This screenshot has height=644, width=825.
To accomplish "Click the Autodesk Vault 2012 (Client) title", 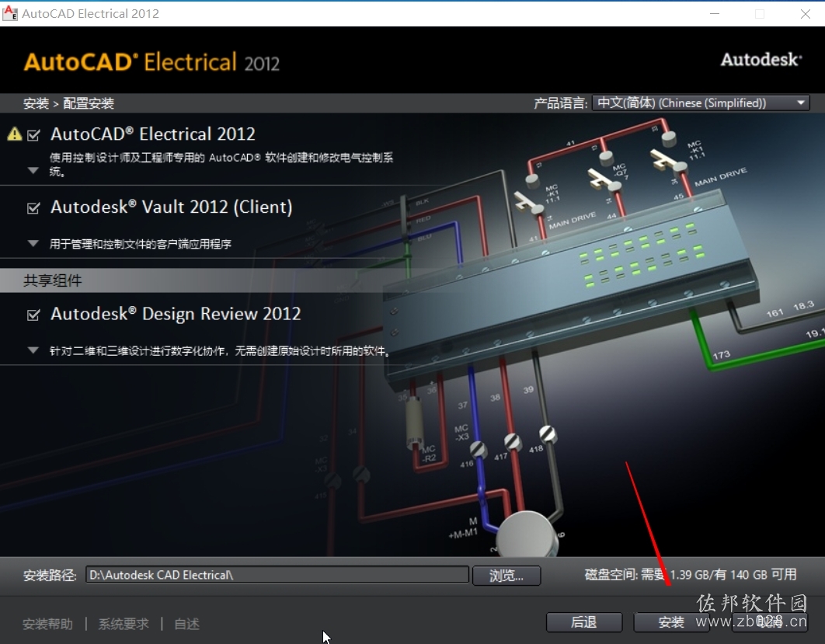I will [172, 207].
